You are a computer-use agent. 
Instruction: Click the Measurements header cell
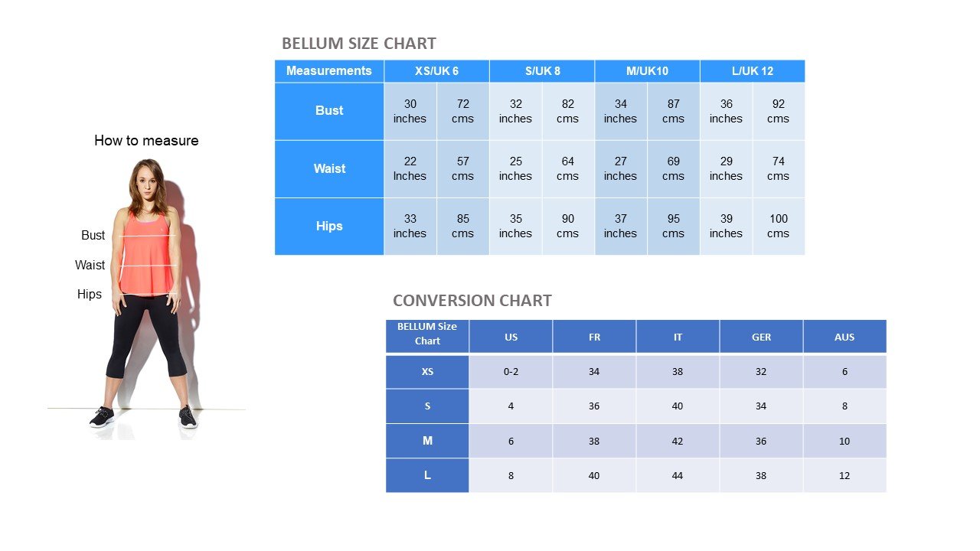[x=329, y=71]
